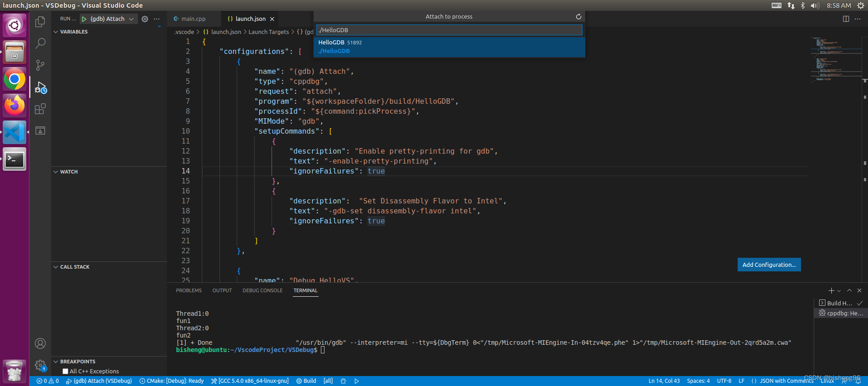Open the Explorer view in activity bar
868x386 pixels.
(x=40, y=21)
